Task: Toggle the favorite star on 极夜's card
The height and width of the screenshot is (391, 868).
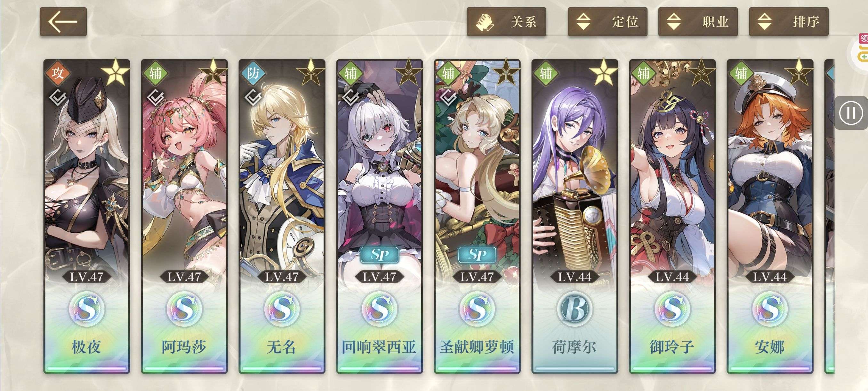Action: coord(116,72)
